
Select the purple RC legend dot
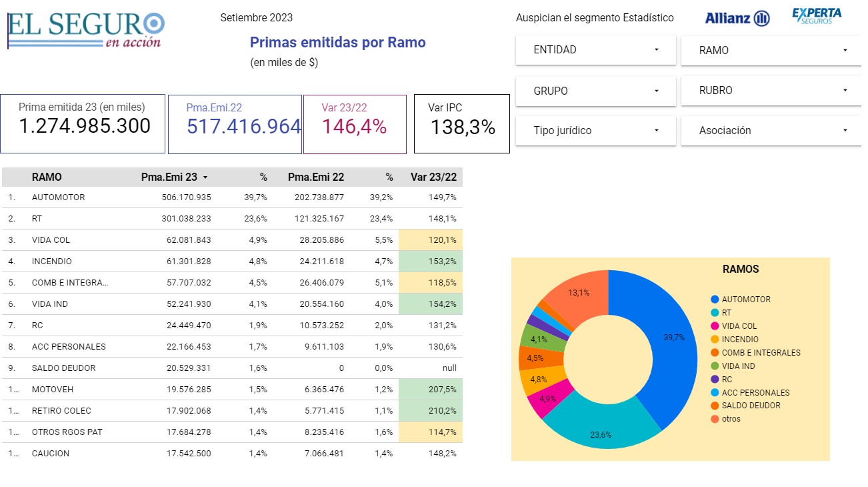pyautogui.click(x=715, y=380)
